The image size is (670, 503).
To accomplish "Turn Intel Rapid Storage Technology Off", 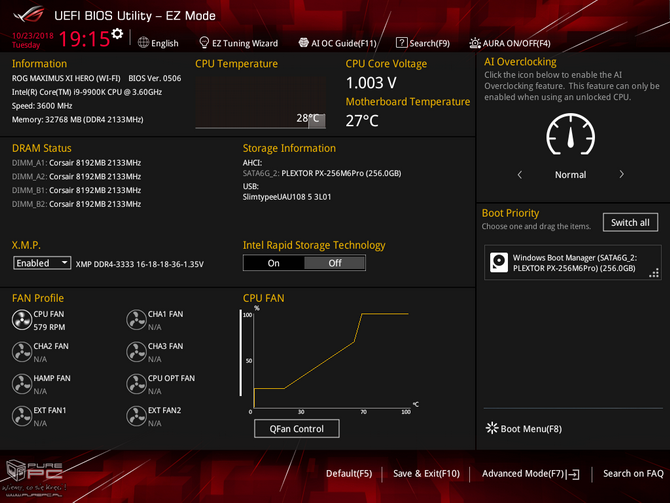I will point(335,263).
